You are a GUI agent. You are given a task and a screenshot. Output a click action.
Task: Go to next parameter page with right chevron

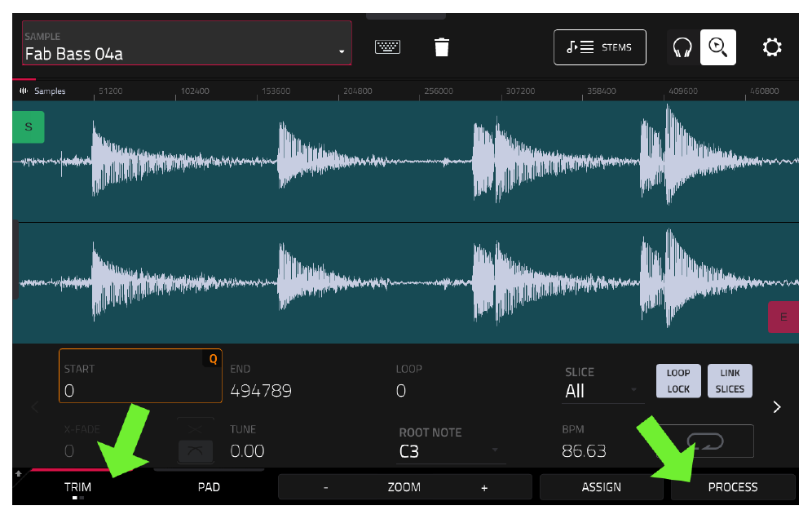click(777, 407)
